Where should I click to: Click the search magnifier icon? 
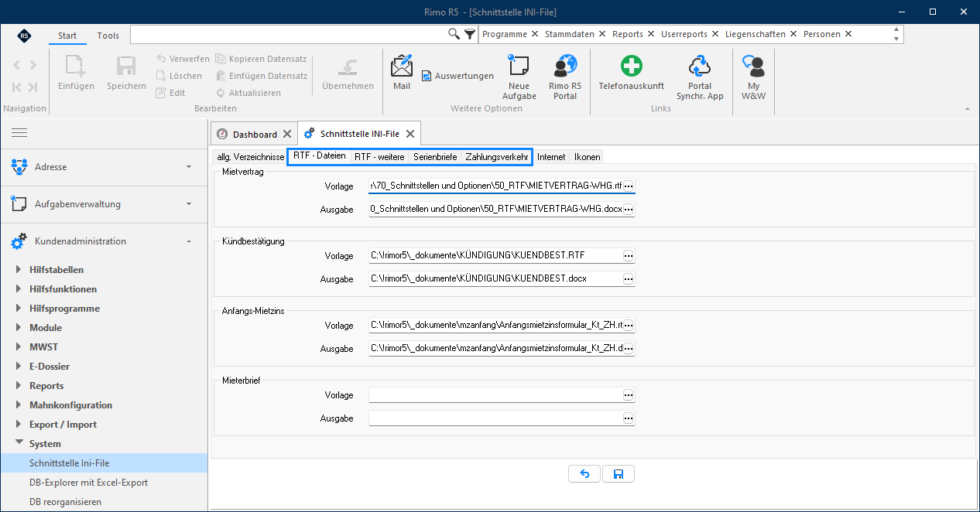coord(454,34)
